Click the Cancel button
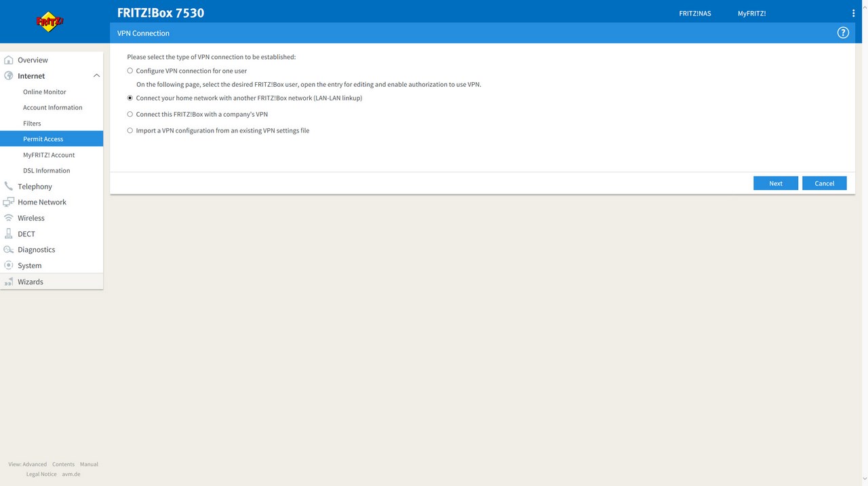Image resolution: width=868 pixels, height=486 pixels. [x=825, y=183]
